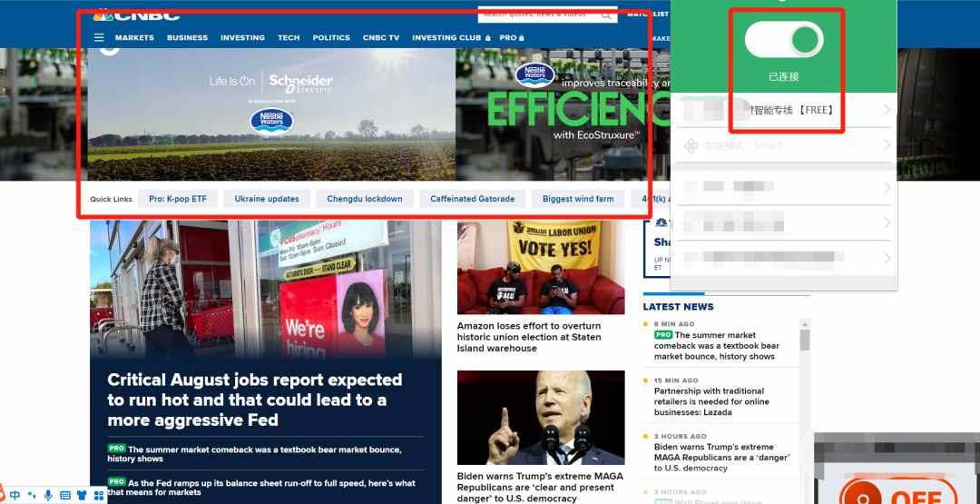Click the 8 MIN AGO timestamp

(x=674, y=324)
